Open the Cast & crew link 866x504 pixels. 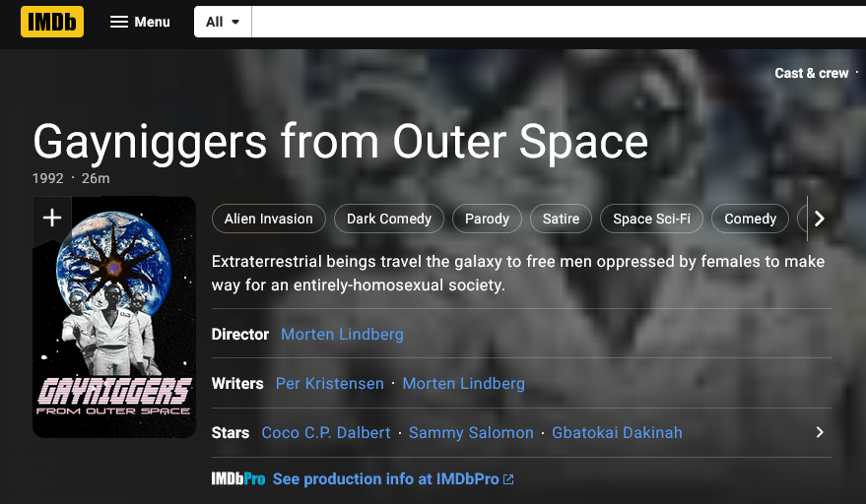coord(812,73)
